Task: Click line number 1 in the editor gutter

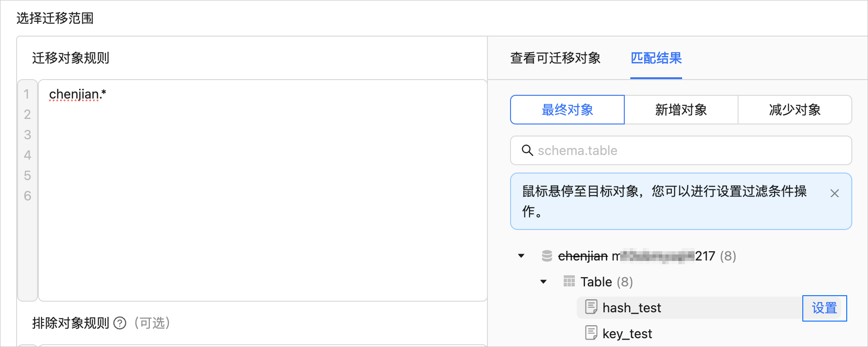Action: [x=27, y=94]
